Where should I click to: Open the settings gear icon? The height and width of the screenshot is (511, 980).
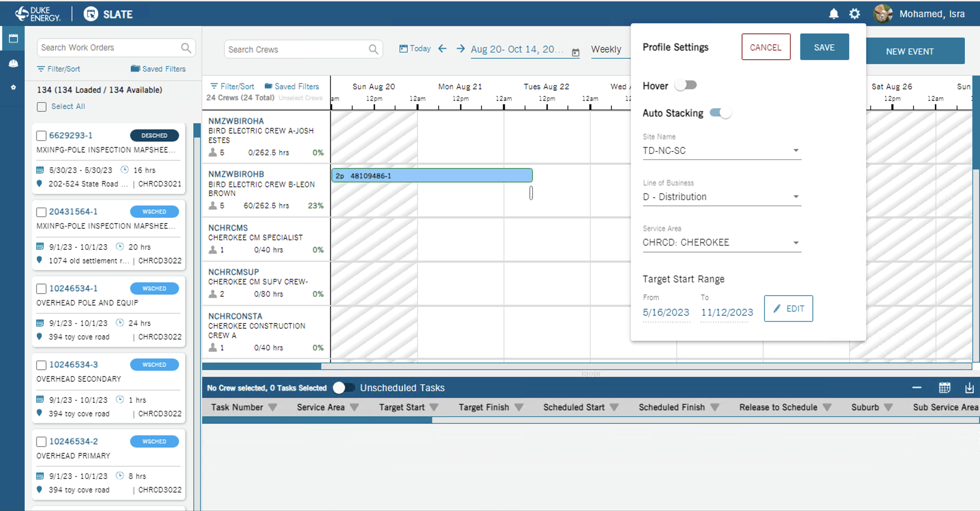[x=855, y=14]
